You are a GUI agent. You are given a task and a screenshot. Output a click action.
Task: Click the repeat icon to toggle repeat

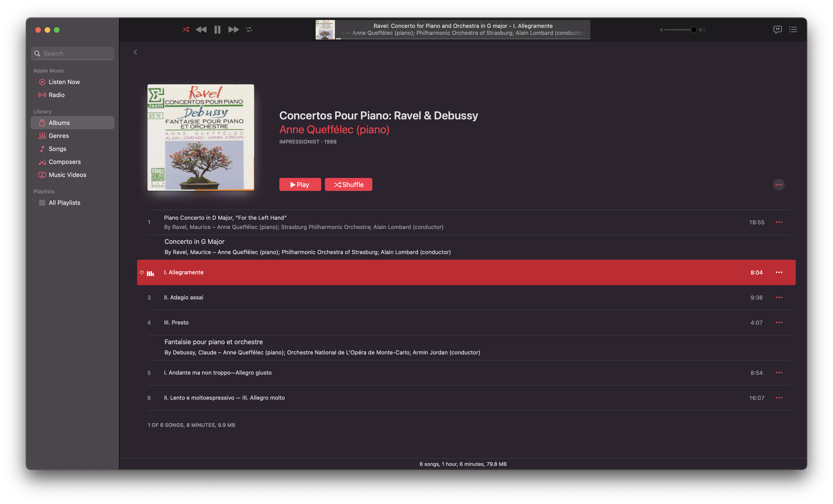249,29
